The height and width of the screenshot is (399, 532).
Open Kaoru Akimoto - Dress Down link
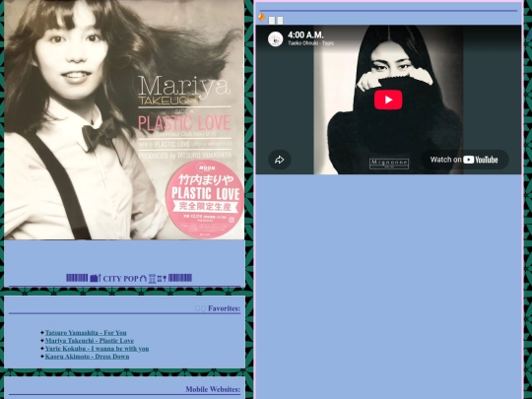coord(88,357)
